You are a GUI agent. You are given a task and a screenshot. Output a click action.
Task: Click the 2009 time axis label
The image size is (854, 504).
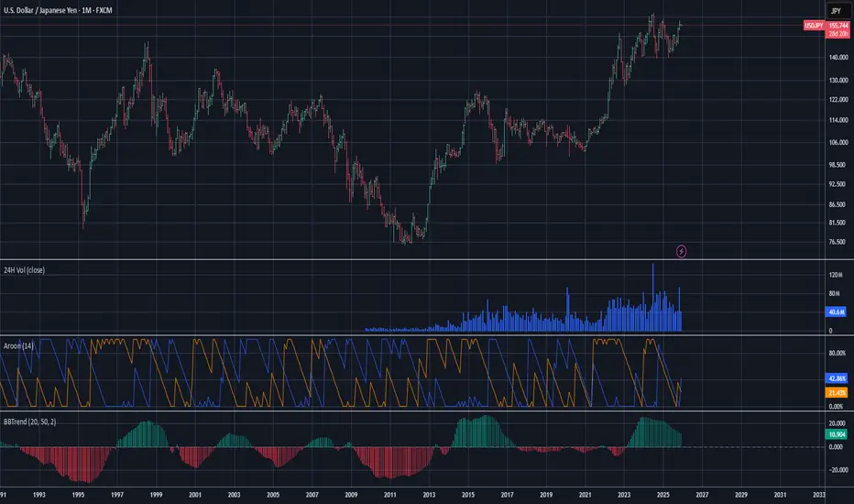point(351,495)
